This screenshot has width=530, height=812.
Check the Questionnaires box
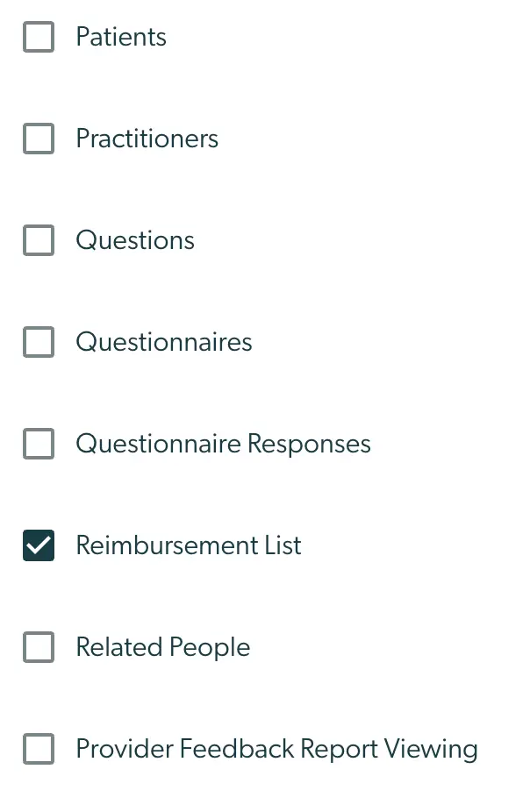pos(39,342)
